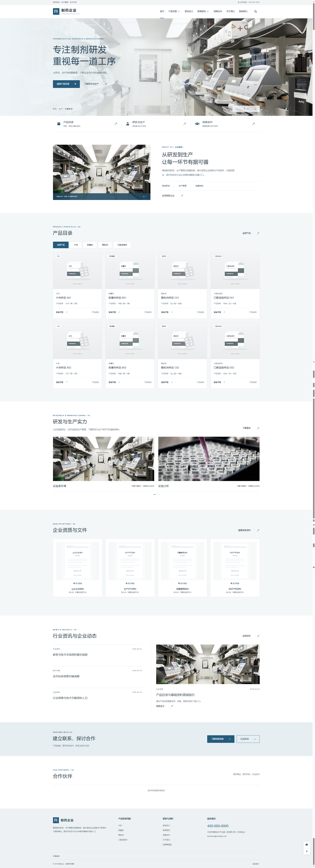The height and width of the screenshot is (868, 315).
Task: Click the arrow icon next to 全部产品
Action: [x=258, y=233]
